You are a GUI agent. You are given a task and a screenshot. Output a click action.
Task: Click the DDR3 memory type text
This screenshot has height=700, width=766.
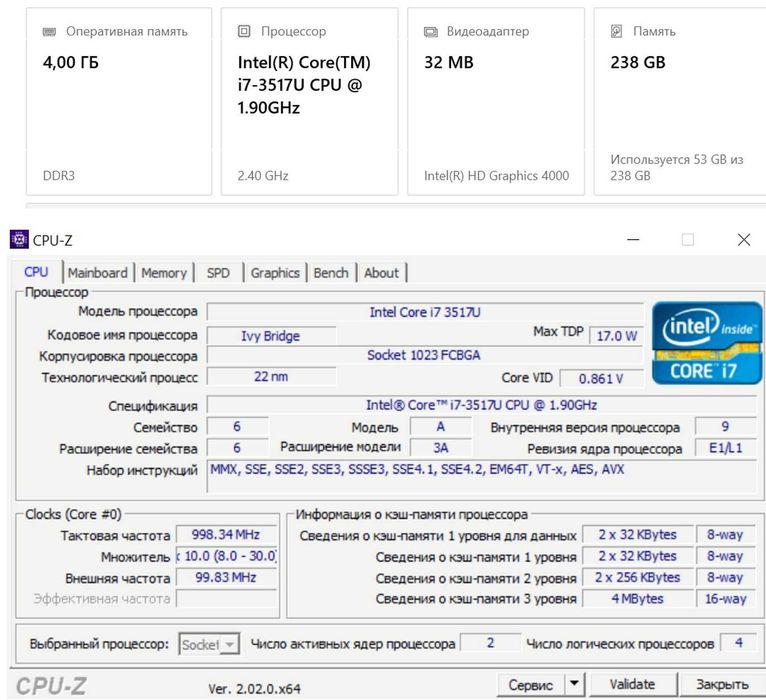(x=59, y=176)
